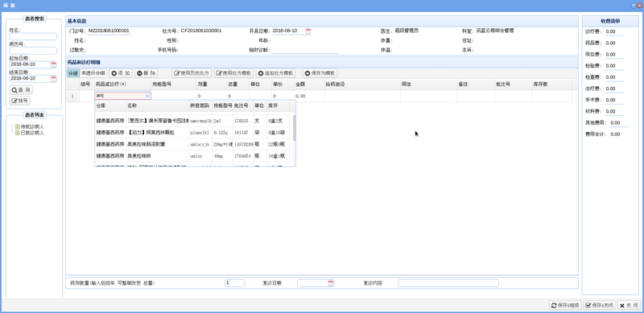Click the 删除 row button

pyautogui.click(x=146, y=73)
